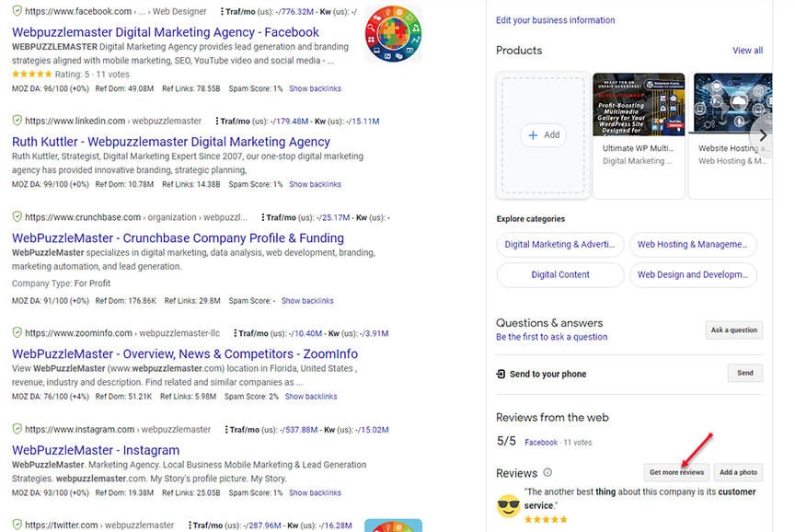Click the sunglasses emoji reviewer avatar

(x=508, y=505)
